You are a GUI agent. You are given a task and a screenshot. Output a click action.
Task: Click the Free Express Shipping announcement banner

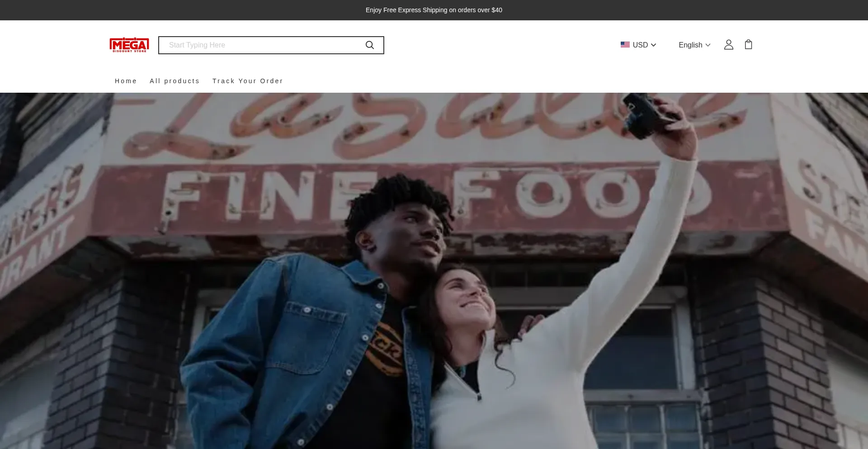pos(434,10)
